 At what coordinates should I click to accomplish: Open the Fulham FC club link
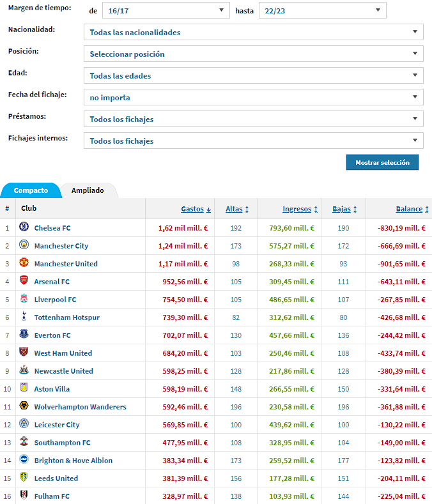pos(52,496)
